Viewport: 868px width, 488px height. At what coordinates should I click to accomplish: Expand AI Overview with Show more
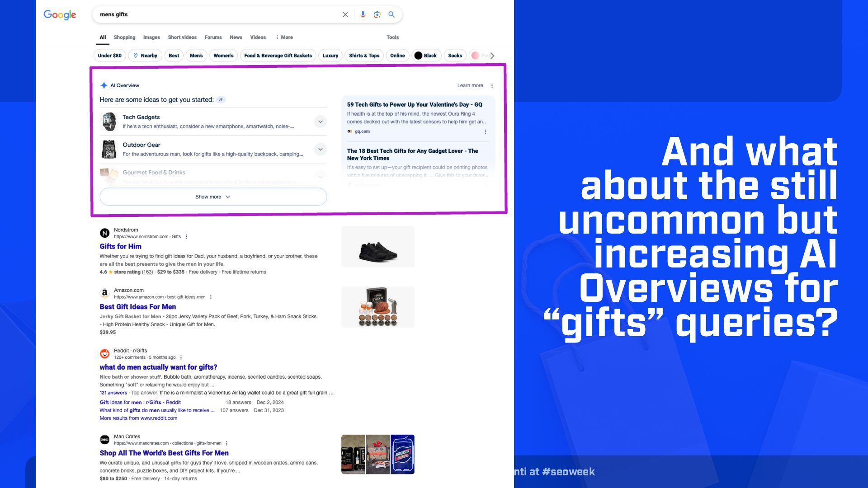[x=213, y=197]
